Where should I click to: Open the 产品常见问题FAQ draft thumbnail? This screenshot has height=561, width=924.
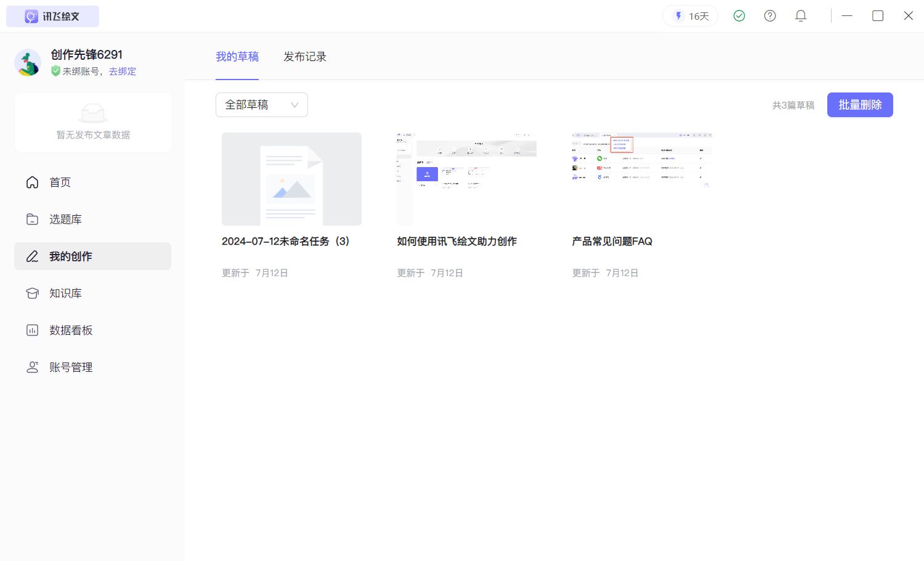(x=641, y=179)
